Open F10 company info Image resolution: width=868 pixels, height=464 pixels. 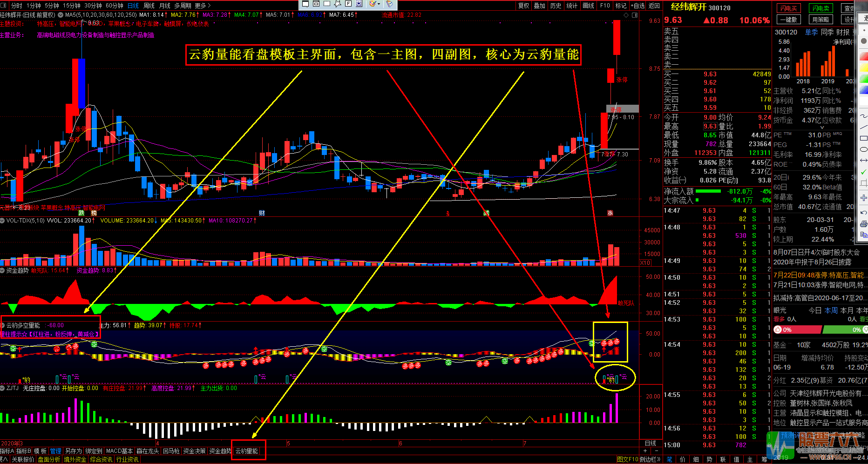[605, 6]
